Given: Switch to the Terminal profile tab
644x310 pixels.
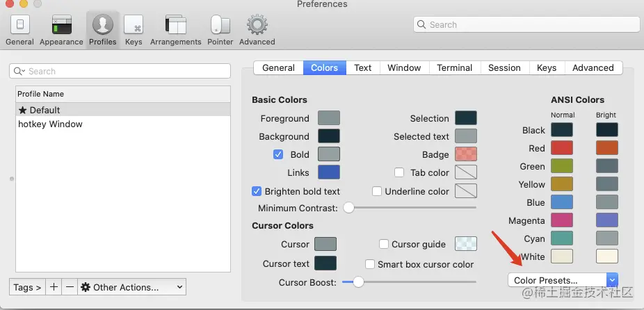Looking at the screenshot, I should 455,67.
